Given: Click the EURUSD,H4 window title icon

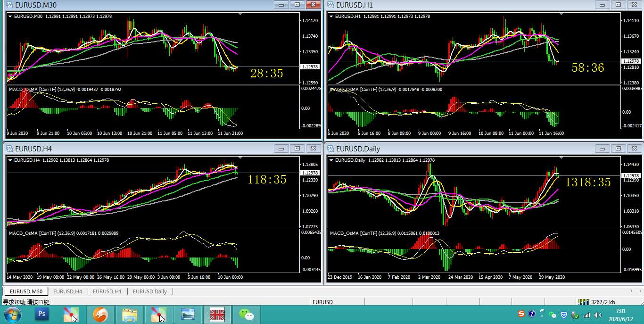Looking at the screenshot, I should [x=9, y=149].
